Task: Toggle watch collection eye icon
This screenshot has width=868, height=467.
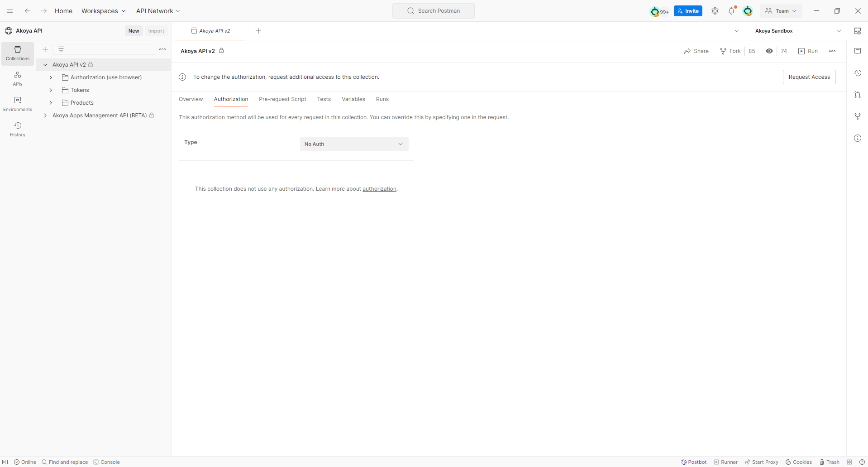Action: pyautogui.click(x=769, y=51)
